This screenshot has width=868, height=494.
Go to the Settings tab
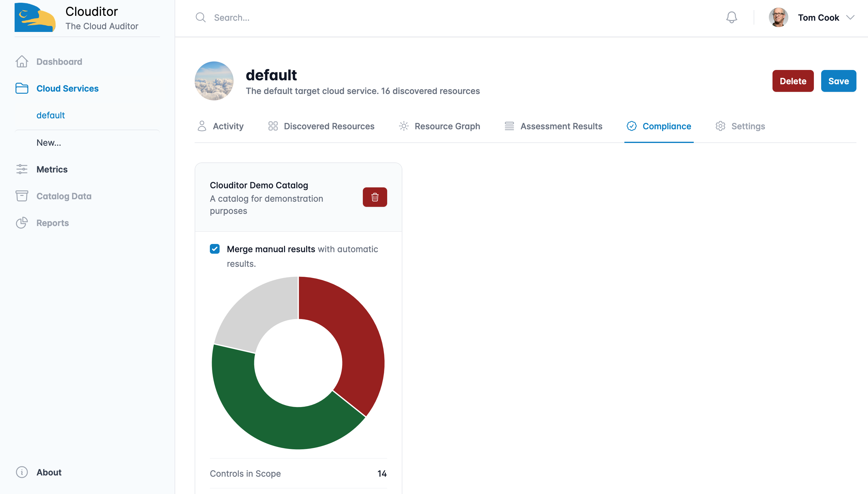pos(740,126)
